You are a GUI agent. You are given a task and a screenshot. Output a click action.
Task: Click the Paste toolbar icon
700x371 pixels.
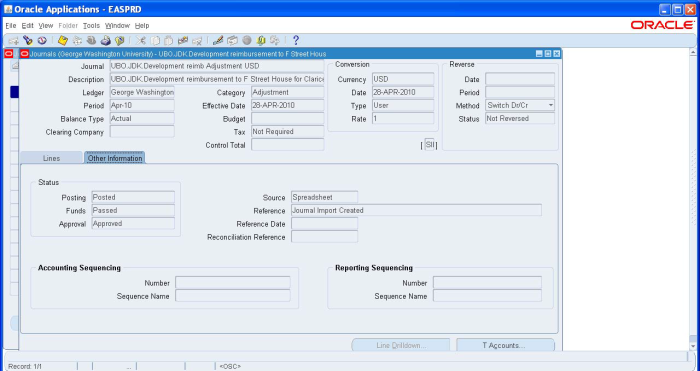pyautogui.click(x=169, y=41)
